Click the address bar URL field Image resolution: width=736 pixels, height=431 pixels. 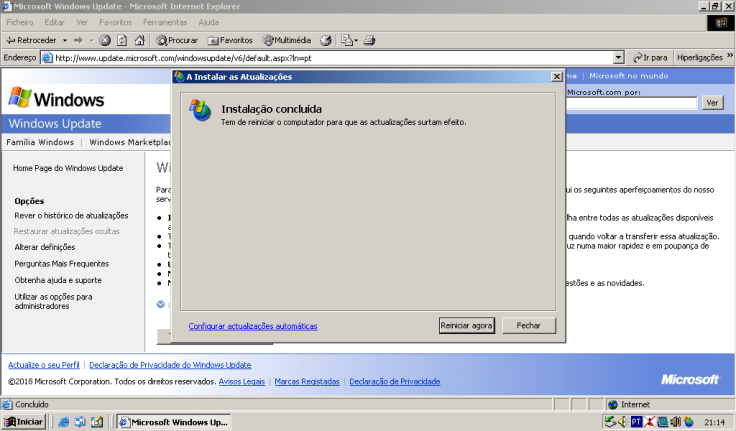click(330, 58)
